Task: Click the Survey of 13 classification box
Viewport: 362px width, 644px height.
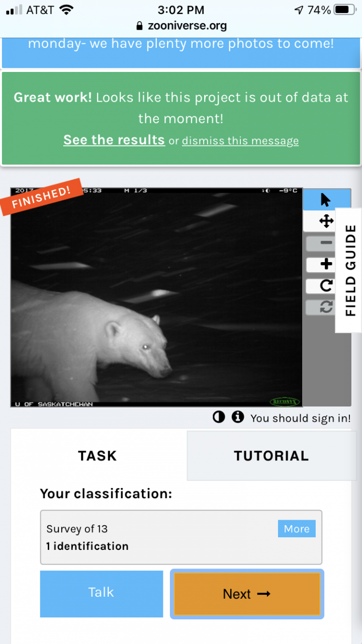Action: [181, 537]
